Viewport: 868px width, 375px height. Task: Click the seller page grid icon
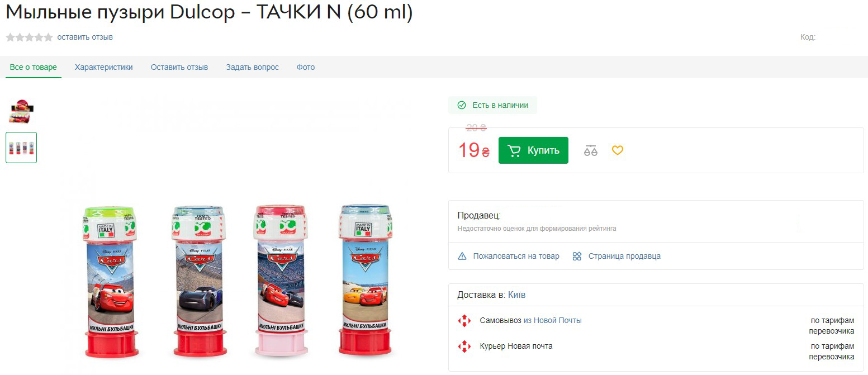pos(577,256)
